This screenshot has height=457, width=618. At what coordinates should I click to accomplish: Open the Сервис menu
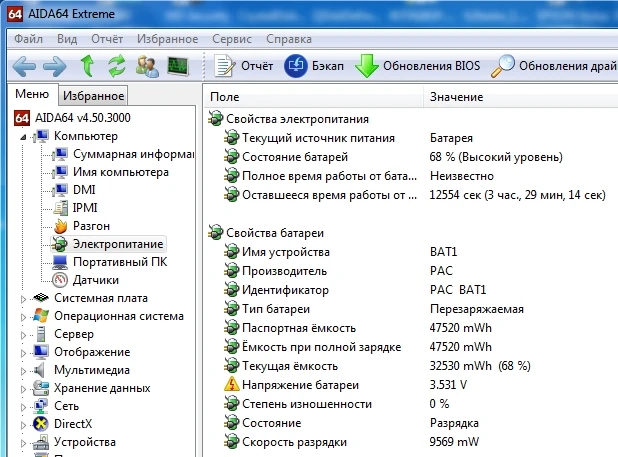(232, 39)
